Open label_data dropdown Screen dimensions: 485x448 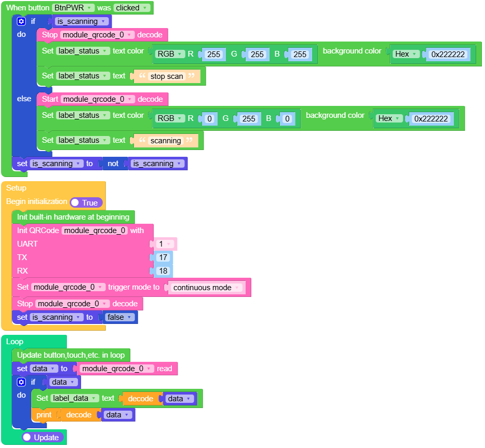[75, 398]
